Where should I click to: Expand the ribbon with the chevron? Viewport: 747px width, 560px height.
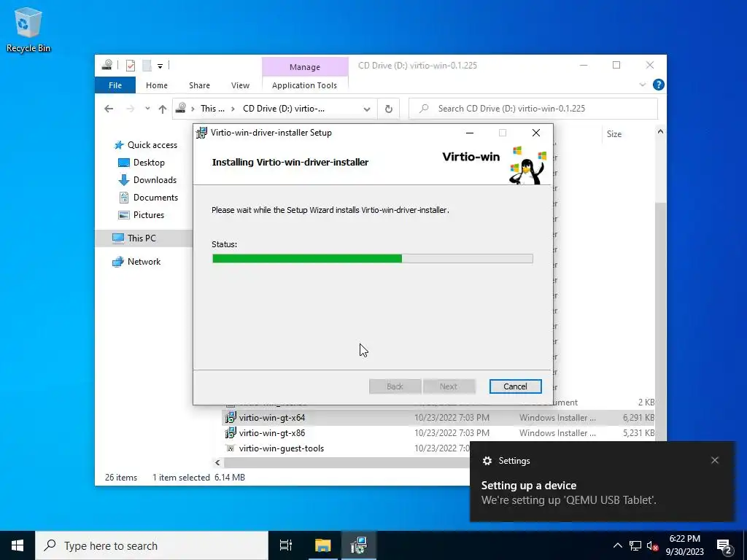[x=642, y=85]
